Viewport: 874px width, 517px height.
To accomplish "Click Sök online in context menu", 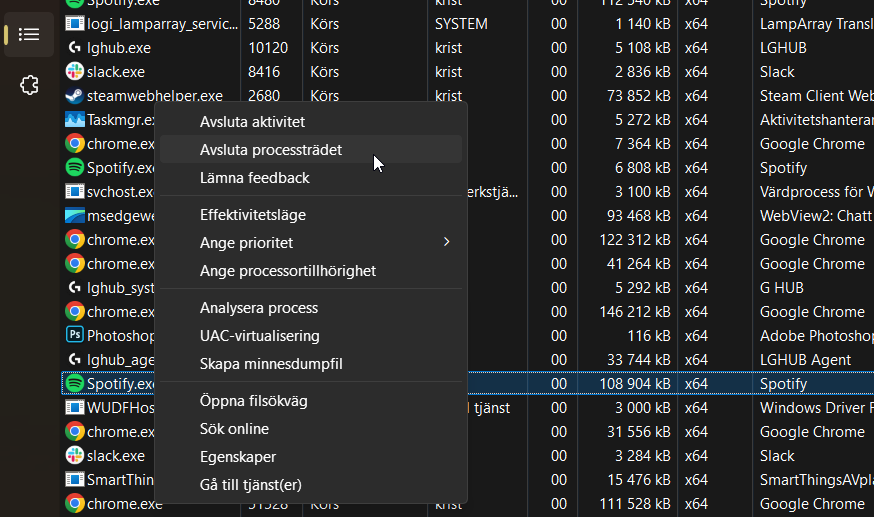I will point(234,429).
